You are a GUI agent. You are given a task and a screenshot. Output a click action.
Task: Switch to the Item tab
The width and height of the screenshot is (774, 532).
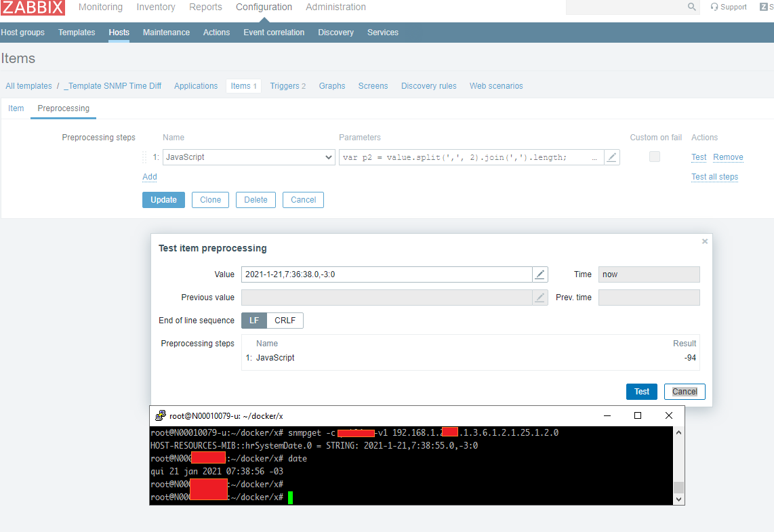coord(16,108)
